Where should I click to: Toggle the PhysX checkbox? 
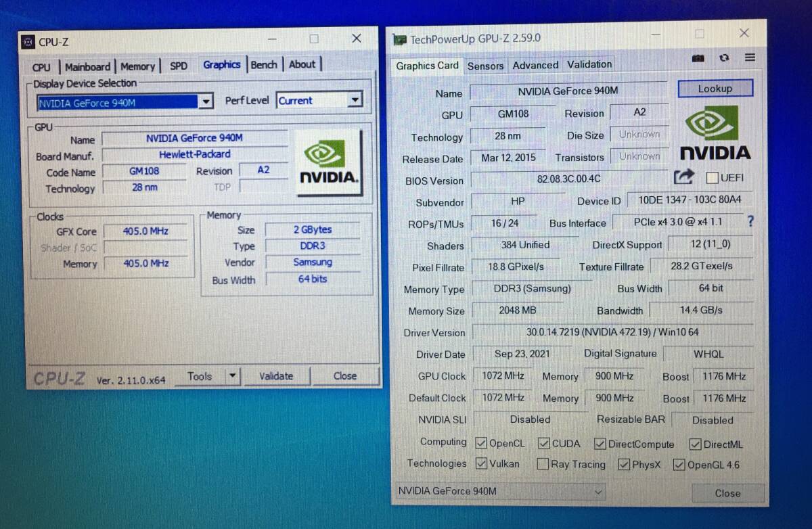coord(624,464)
